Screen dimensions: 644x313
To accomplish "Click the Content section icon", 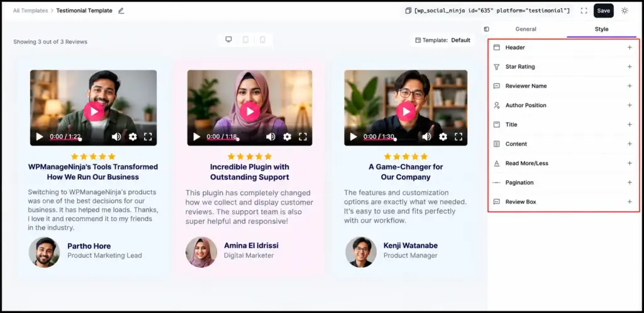I will click(497, 144).
